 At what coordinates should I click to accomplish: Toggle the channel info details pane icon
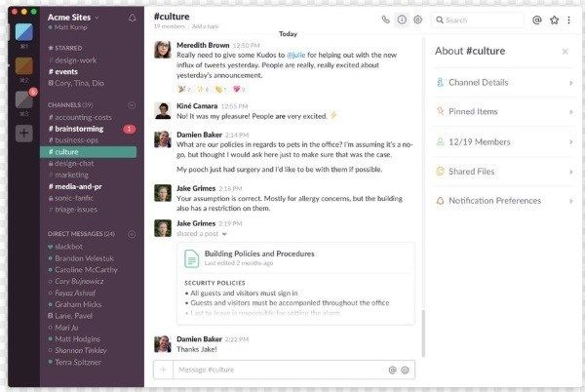coord(402,20)
